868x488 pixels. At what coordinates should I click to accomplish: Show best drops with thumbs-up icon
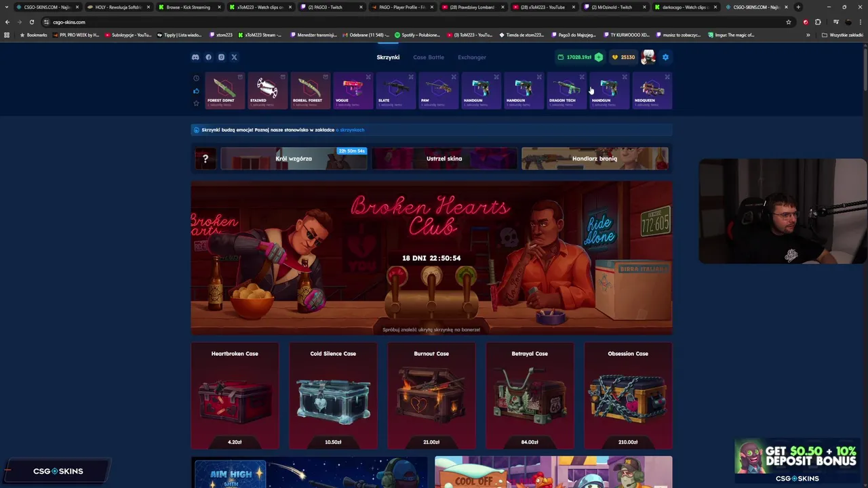(197, 91)
